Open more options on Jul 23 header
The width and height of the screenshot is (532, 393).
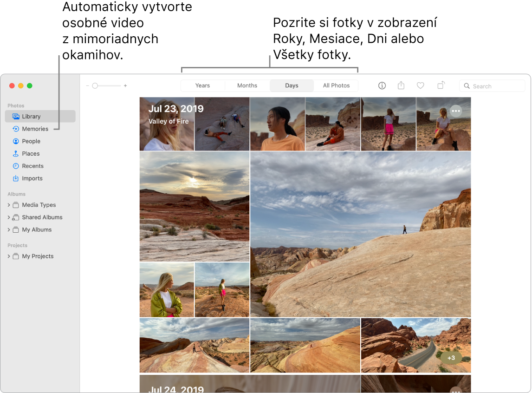456,111
